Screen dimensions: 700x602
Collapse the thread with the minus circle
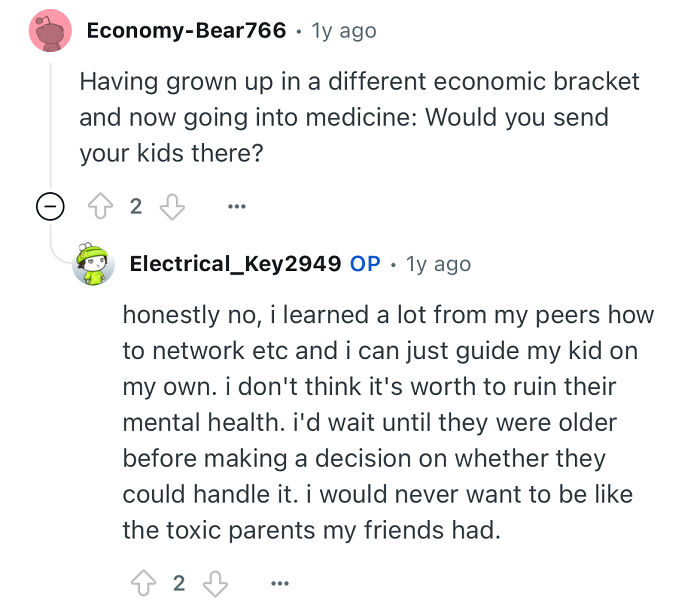(x=50, y=206)
